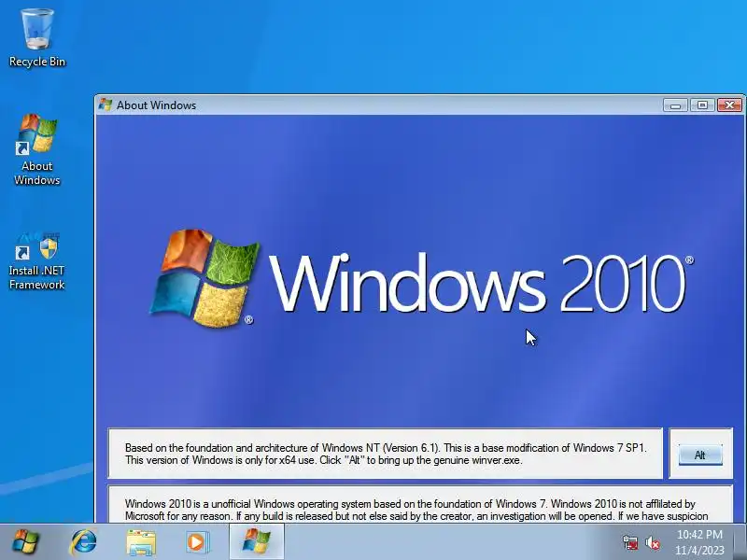
Task: Click the Show desktop strip on the taskbar
Action: pos(740,542)
